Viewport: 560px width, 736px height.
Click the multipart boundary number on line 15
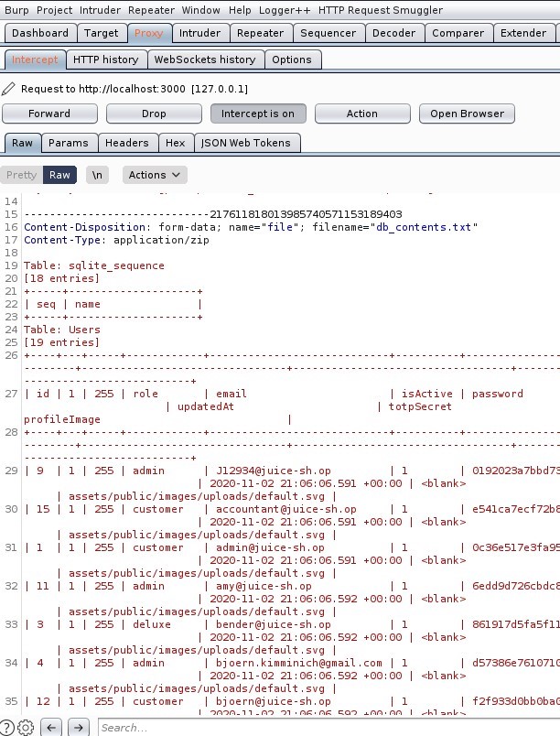click(x=306, y=214)
